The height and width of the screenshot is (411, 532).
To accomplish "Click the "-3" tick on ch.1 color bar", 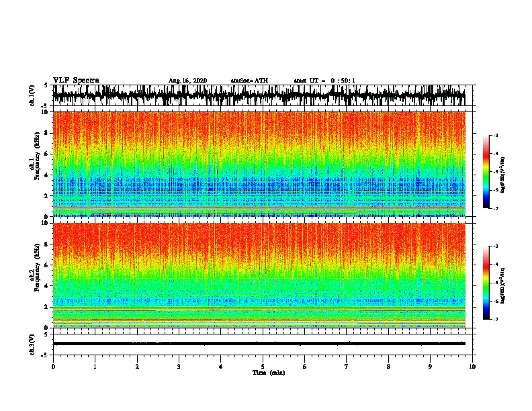I will 495,135.
